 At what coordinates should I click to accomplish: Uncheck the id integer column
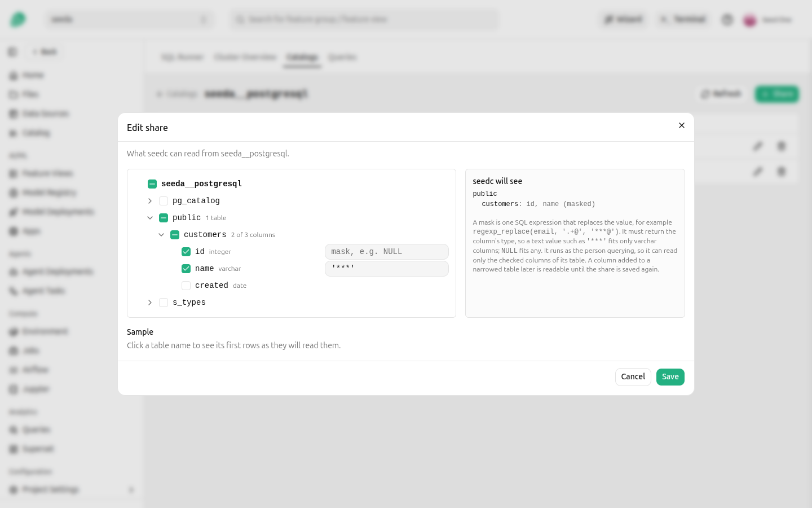click(186, 252)
